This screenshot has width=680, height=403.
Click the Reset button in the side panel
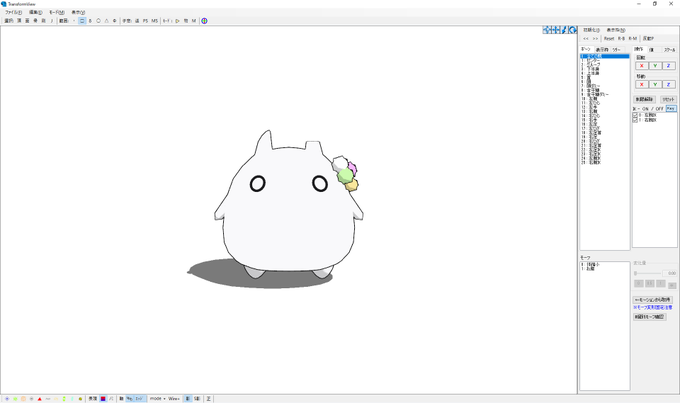[609, 39]
